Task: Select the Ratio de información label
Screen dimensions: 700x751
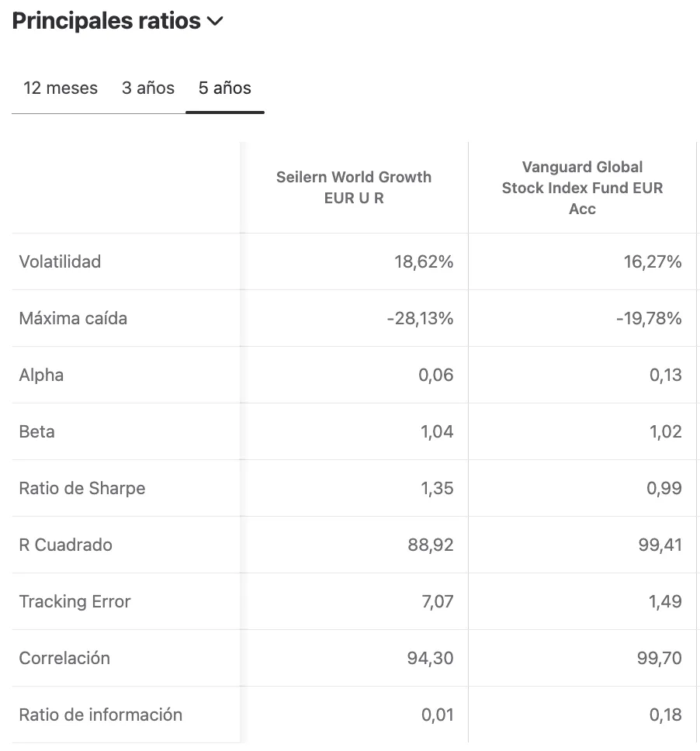Action: point(101,715)
